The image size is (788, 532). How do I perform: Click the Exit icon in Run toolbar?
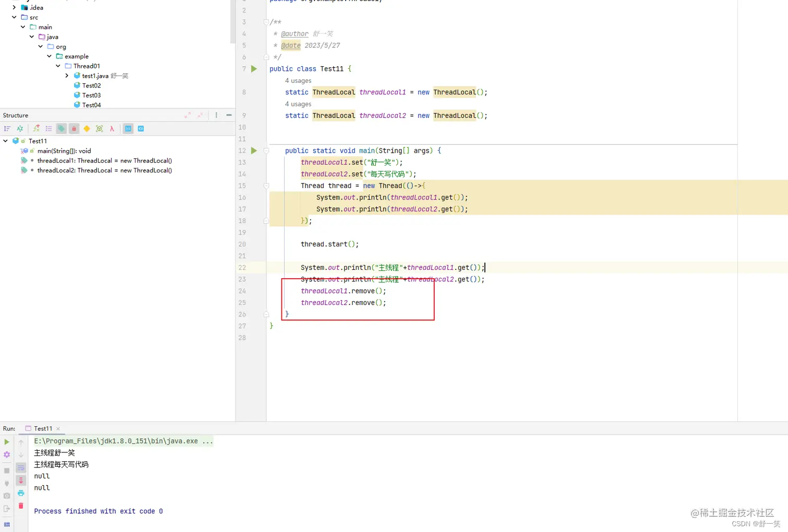(7, 509)
